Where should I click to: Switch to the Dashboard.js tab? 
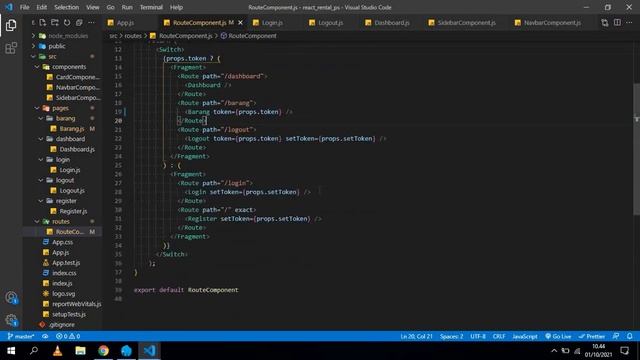(x=391, y=23)
